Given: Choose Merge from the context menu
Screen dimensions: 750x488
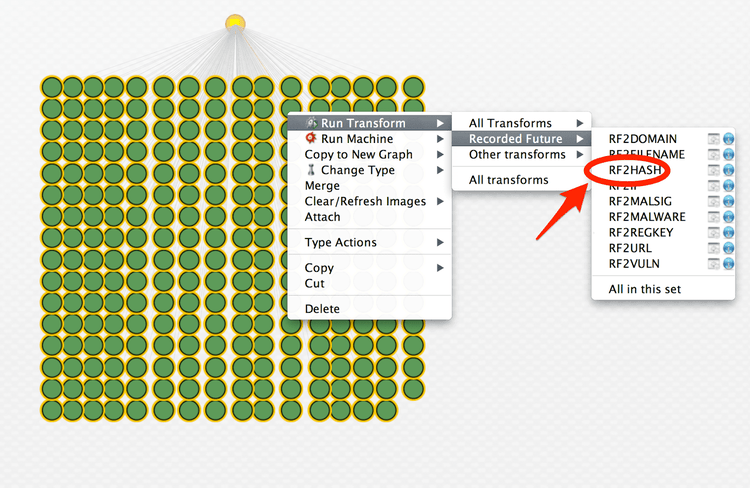Looking at the screenshot, I should 322,186.
